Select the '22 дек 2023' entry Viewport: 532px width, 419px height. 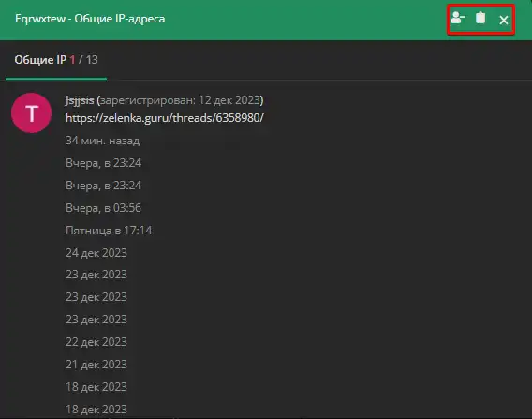[96, 342]
